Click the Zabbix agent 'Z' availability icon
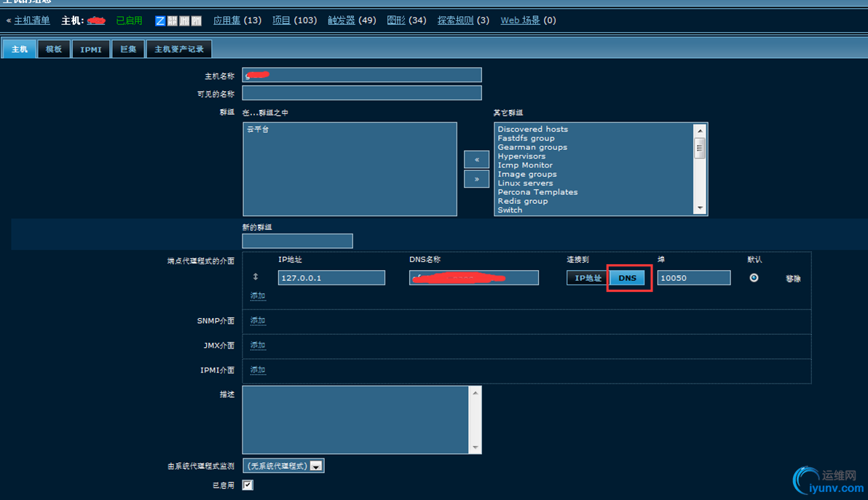 (x=160, y=21)
